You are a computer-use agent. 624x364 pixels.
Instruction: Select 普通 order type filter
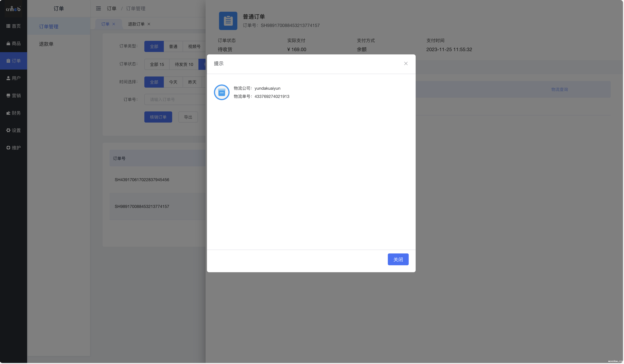(173, 47)
